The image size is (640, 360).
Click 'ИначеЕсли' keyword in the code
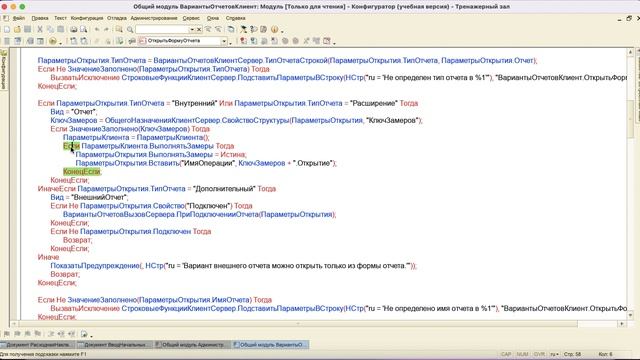[57, 189]
